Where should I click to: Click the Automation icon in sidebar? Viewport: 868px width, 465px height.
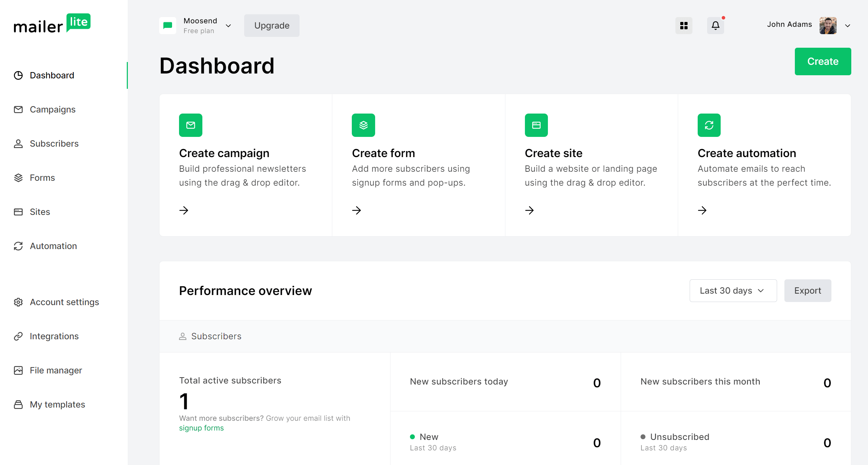click(x=18, y=246)
